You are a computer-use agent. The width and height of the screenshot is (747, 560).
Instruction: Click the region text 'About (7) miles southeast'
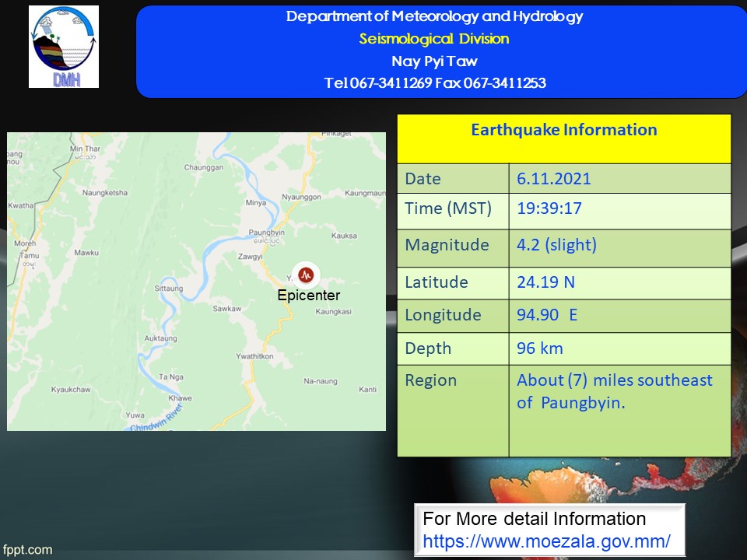click(615, 380)
